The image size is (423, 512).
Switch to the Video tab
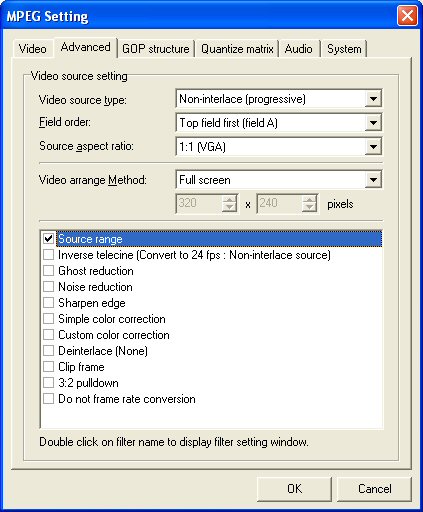32,49
